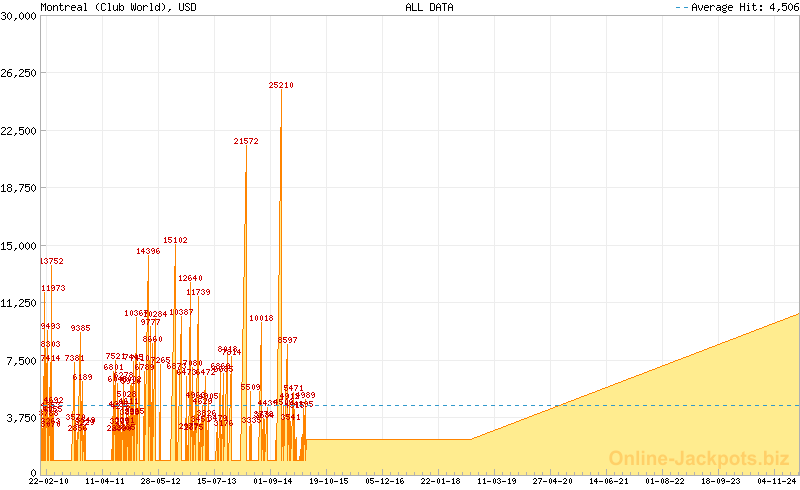Click the 3,750 y-axis label

(20, 418)
